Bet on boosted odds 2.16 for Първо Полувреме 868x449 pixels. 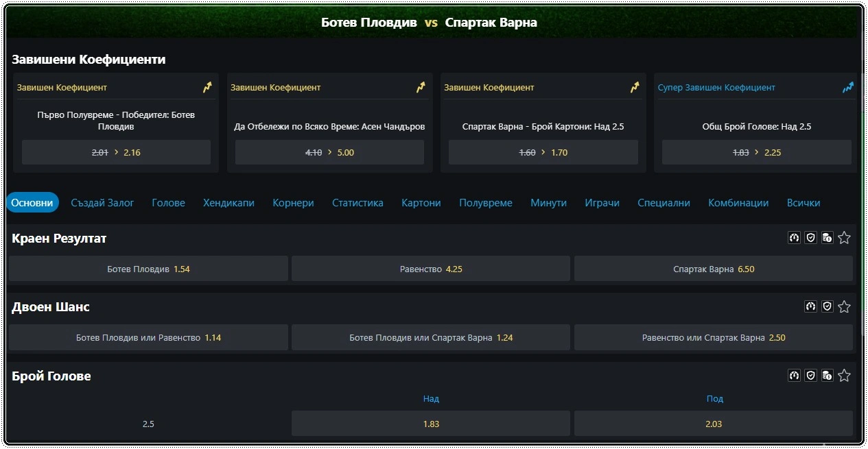point(116,152)
